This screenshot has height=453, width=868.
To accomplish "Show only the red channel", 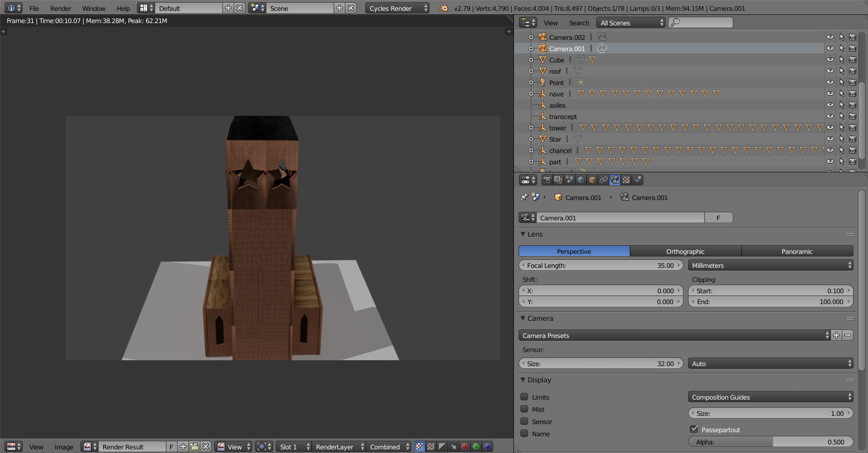I will pos(465,447).
